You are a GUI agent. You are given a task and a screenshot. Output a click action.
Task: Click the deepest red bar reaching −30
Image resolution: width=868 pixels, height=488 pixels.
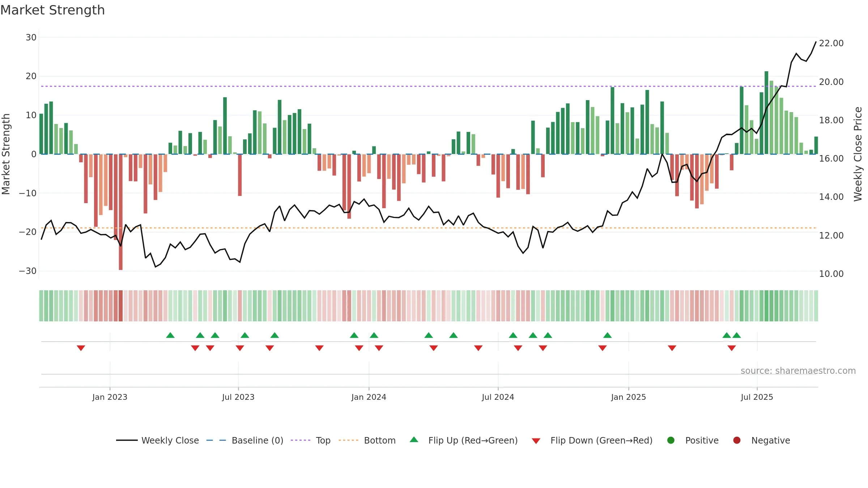tap(120, 212)
